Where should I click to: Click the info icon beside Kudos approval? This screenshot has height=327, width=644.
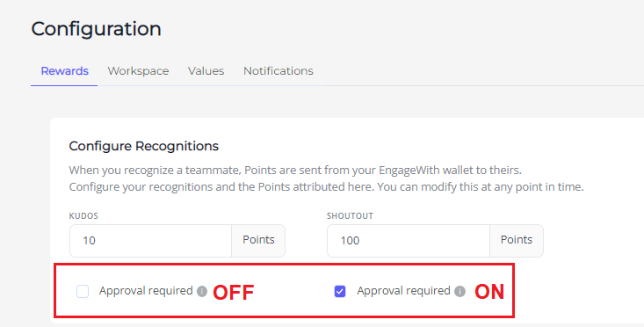tap(202, 291)
